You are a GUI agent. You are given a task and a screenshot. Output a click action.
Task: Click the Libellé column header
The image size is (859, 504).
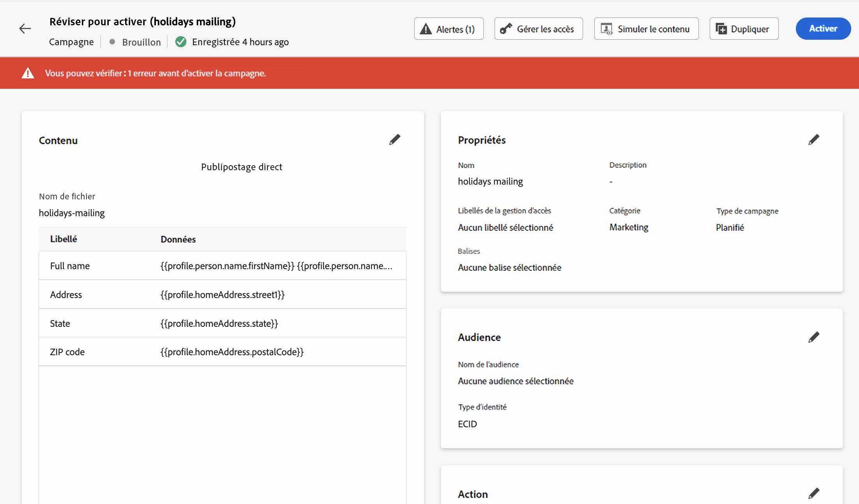tap(64, 239)
